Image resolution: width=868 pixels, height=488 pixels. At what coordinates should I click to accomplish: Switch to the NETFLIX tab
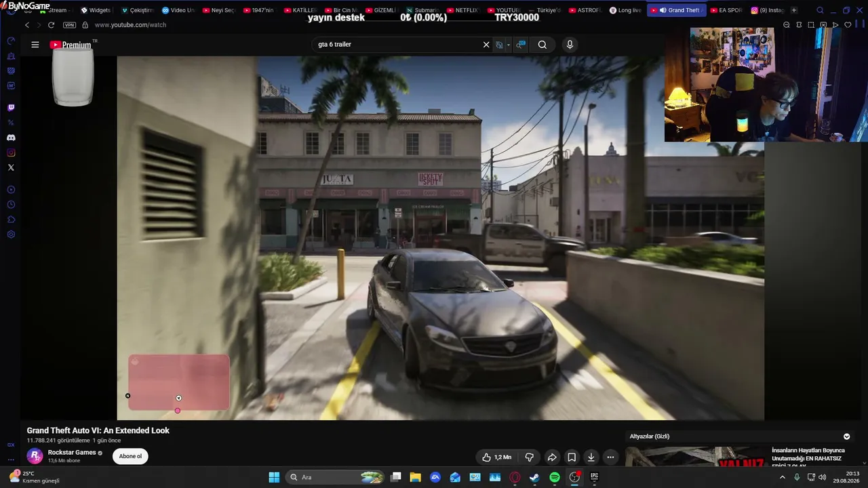pos(462,10)
